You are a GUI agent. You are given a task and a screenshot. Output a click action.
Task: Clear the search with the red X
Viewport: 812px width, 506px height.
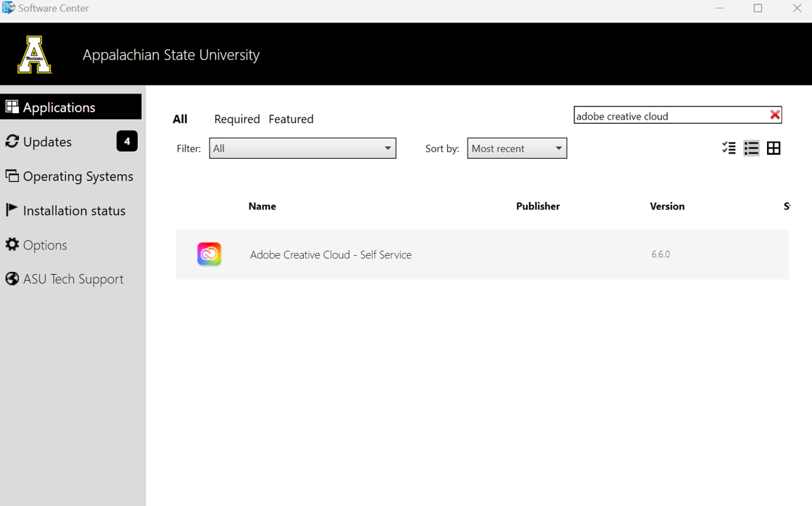tap(774, 115)
